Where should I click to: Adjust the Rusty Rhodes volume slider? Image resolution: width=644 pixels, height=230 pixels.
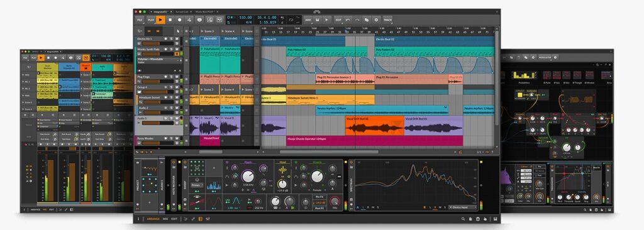pos(158,143)
